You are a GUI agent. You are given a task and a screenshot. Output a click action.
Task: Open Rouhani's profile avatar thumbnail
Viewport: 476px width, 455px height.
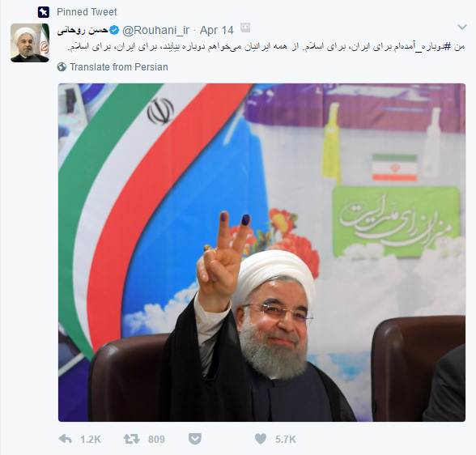pyautogui.click(x=30, y=43)
